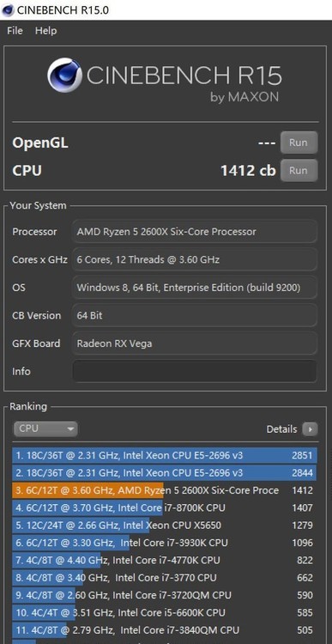Viewport: 332px width, 644px height.
Task: Click the OS Windows 8 field
Action: 195,288
